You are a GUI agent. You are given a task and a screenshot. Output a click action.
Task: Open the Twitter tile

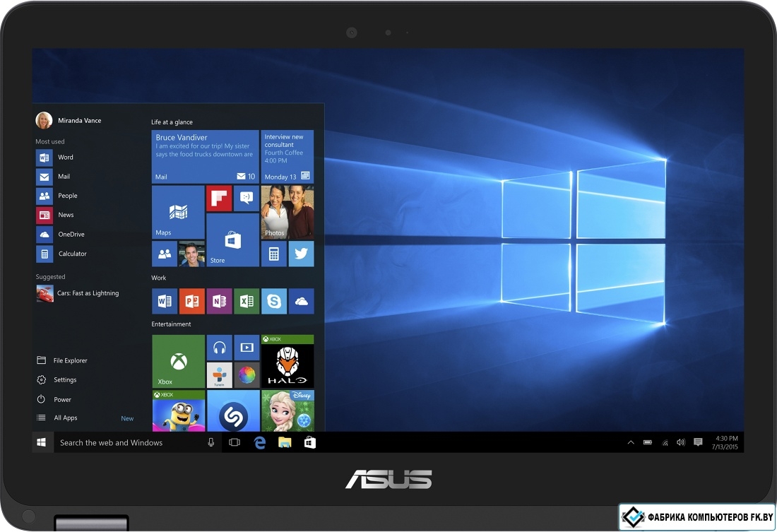coord(302,254)
